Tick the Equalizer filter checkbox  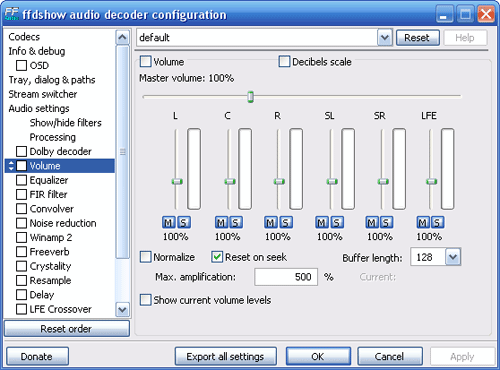[21, 180]
